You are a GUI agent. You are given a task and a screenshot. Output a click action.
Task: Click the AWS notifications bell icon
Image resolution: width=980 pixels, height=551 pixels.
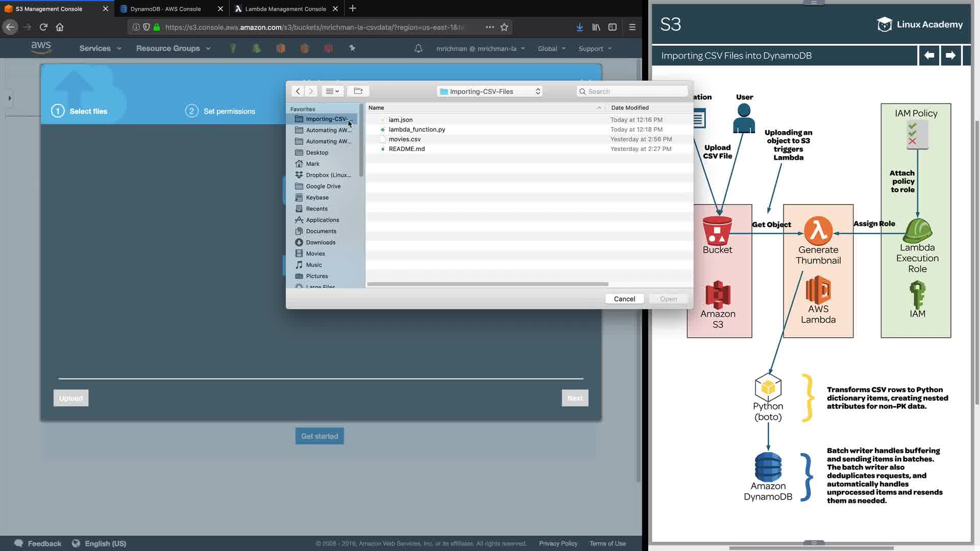tap(418, 48)
